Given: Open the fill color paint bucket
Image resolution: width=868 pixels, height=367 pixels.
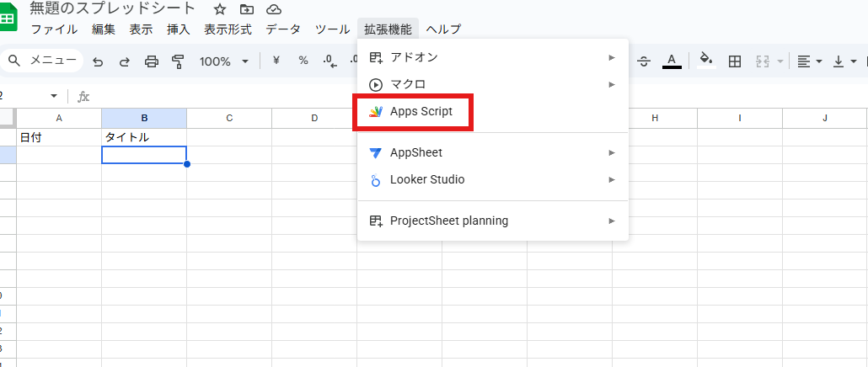Looking at the screenshot, I should pos(706,61).
